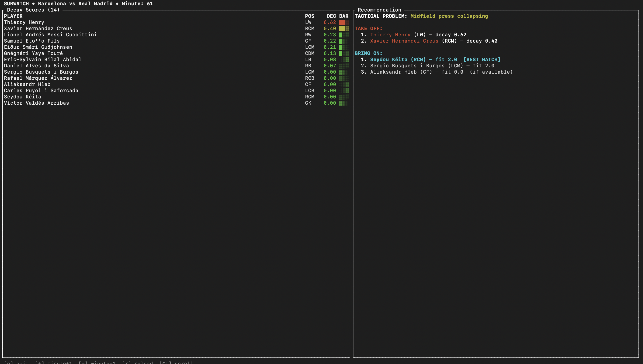Click the RW position label
Viewport: 643px width, 364px height.
308,35
